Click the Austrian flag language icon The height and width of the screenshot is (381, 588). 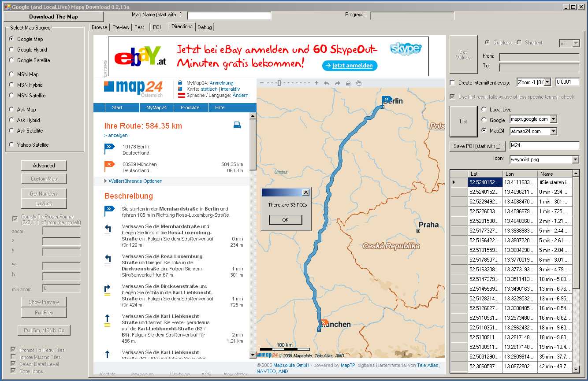point(181,95)
